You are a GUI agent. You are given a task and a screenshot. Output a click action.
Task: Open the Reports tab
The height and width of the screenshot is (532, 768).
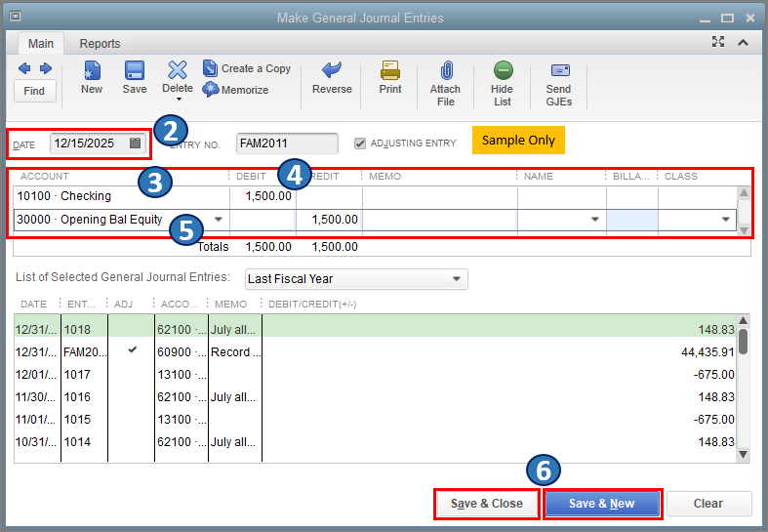pos(100,44)
